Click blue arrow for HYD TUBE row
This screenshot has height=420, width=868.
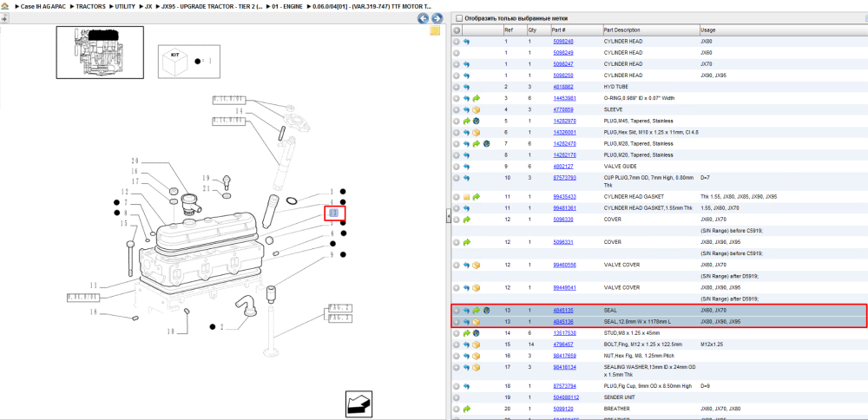tap(466, 87)
